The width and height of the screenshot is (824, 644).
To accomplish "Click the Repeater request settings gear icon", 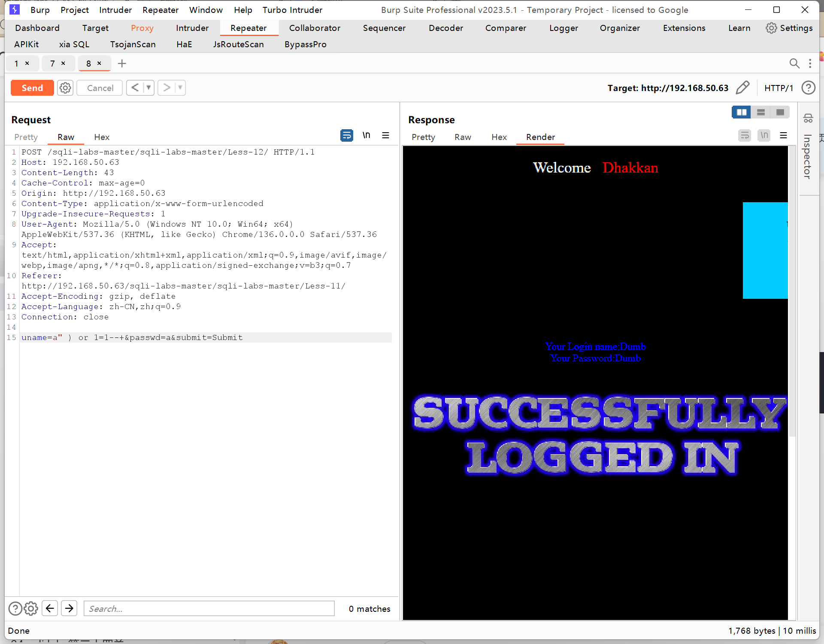I will (x=65, y=88).
